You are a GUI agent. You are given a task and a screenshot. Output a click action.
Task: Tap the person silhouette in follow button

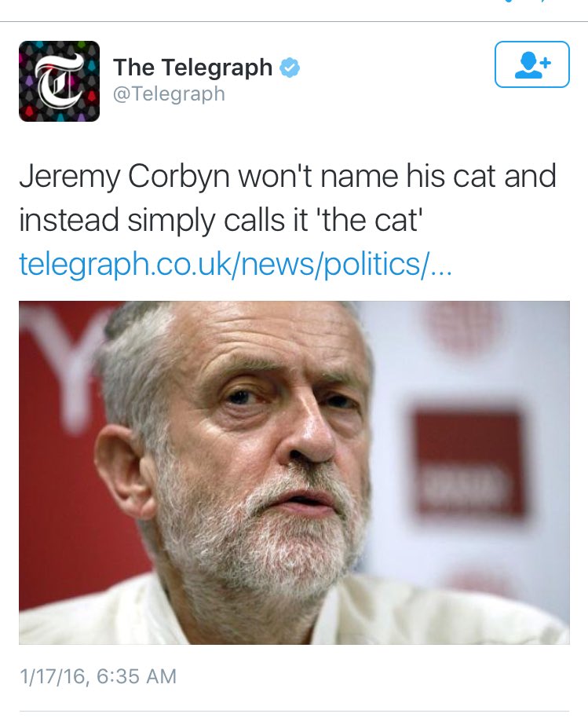pyautogui.click(x=528, y=65)
